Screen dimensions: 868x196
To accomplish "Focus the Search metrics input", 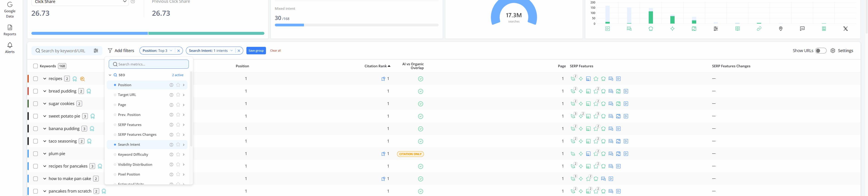I will pyautogui.click(x=149, y=64).
